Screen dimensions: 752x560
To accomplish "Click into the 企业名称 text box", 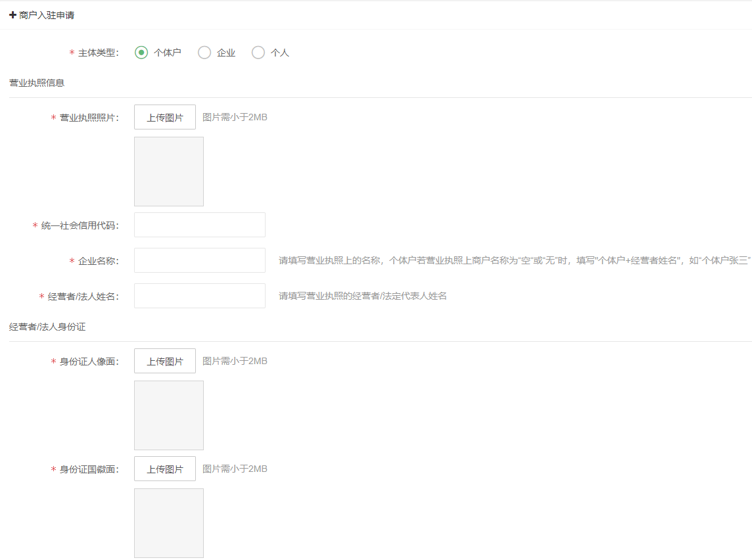I will tap(200, 260).
